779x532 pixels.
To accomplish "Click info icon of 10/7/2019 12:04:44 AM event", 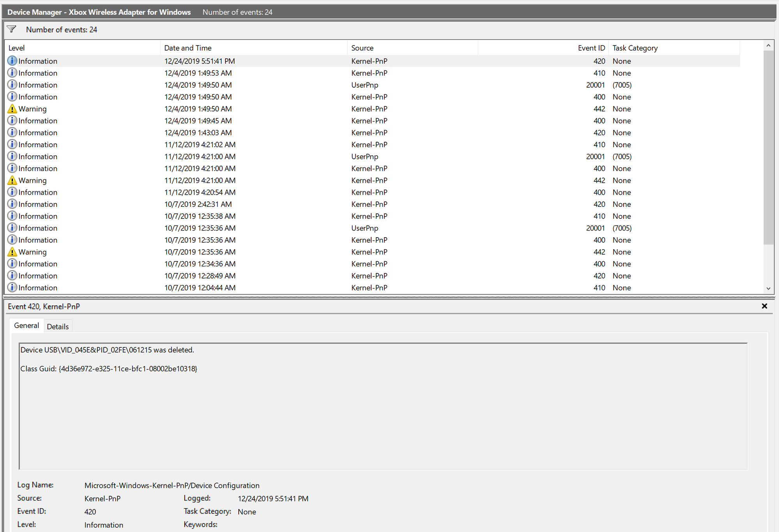I will tap(12, 287).
